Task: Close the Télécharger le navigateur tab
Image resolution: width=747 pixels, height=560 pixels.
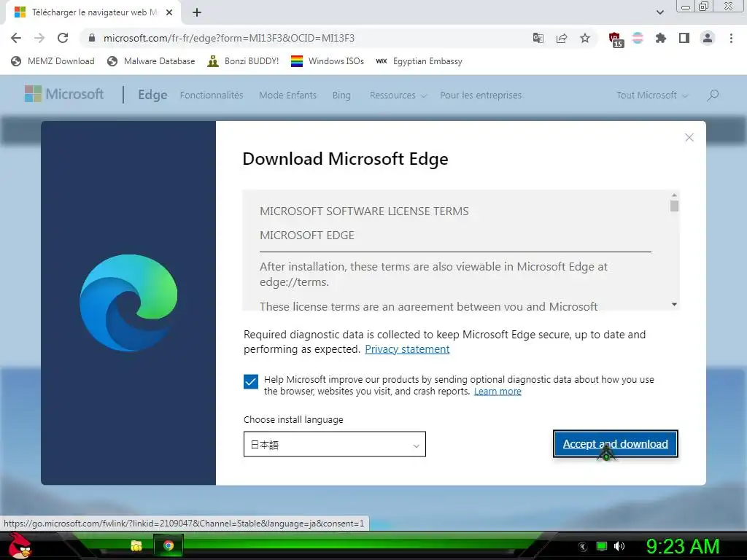Action: tap(169, 12)
